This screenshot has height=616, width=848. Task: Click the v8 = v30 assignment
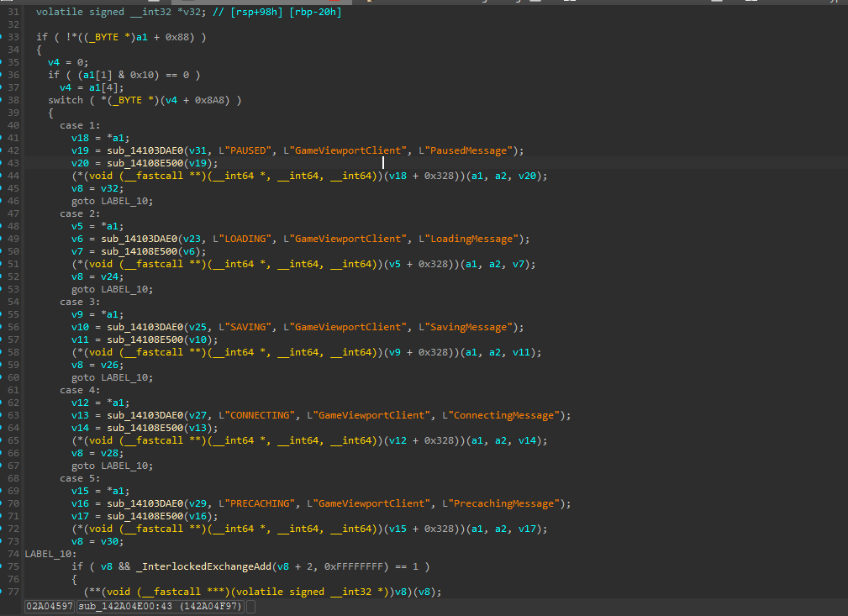click(x=97, y=541)
